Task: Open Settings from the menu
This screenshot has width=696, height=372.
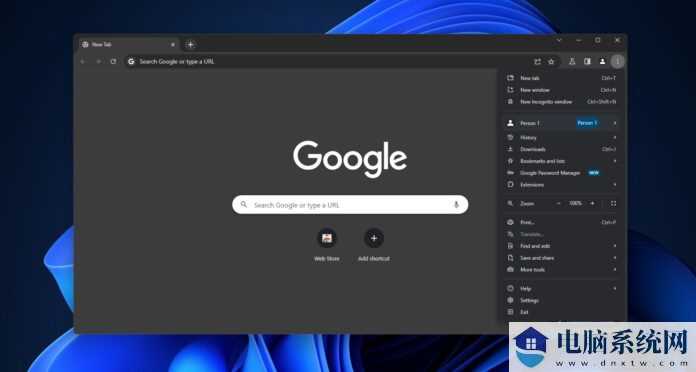Action: pos(561,301)
